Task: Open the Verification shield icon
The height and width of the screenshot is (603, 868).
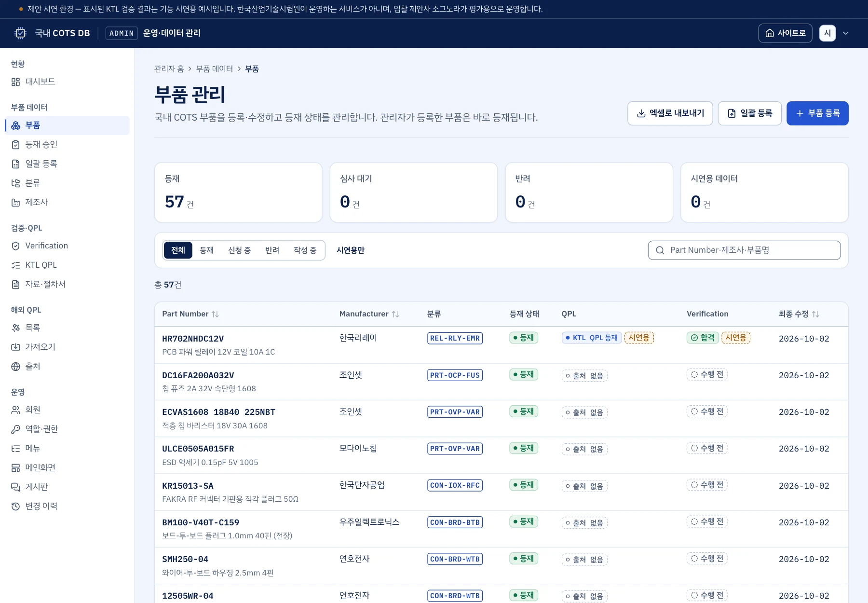Action: tap(15, 246)
